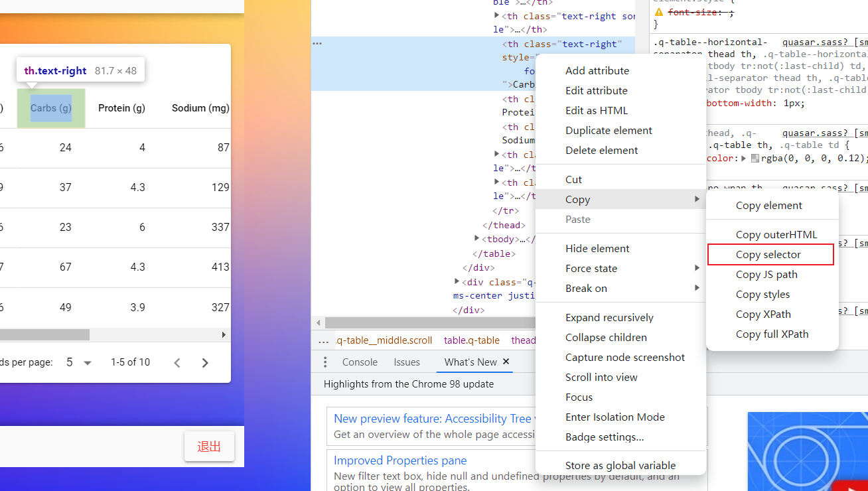Image resolution: width=868 pixels, height=491 pixels.
Task: Choose Copy full XPath
Action: coord(772,334)
